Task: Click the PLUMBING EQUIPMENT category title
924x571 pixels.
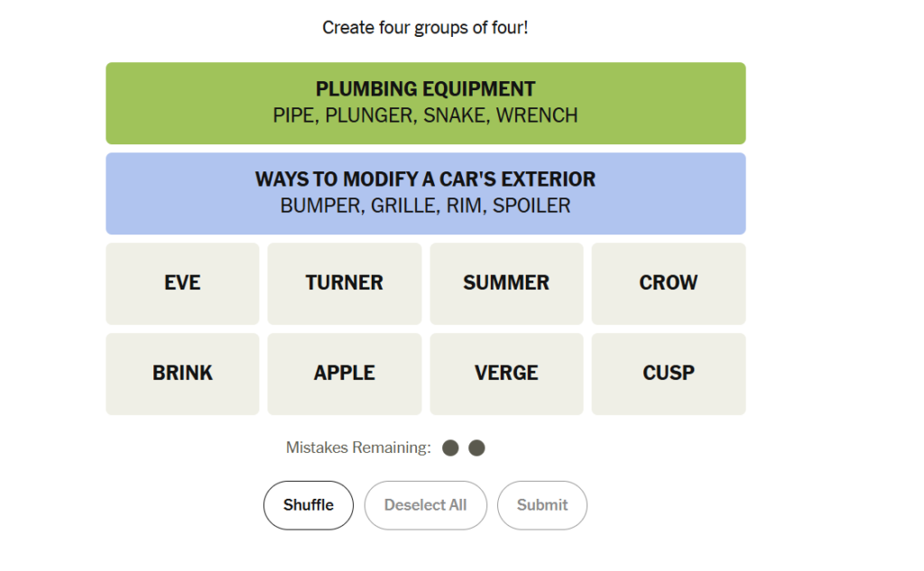Action: [426, 89]
